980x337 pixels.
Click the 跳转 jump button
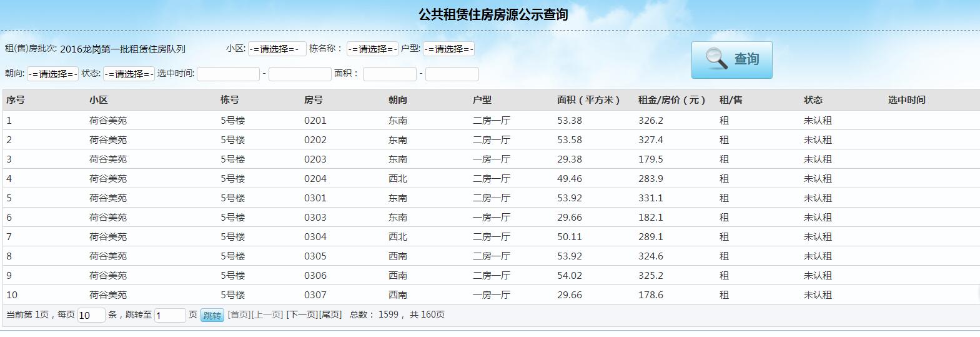212,316
